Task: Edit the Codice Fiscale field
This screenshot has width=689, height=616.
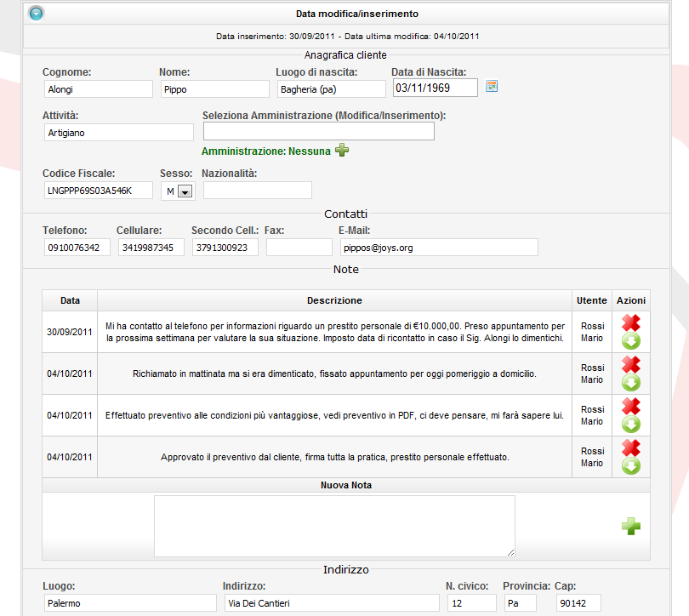Action: [99, 191]
